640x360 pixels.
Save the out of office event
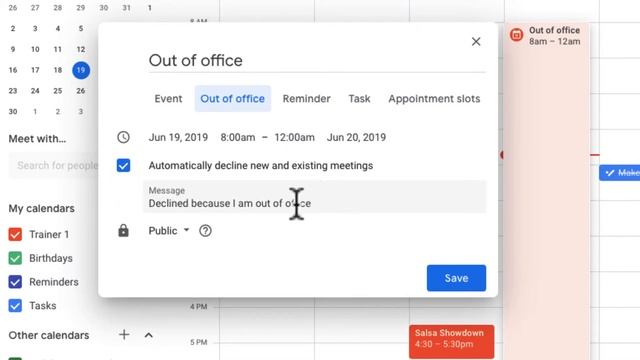[x=456, y=278]
